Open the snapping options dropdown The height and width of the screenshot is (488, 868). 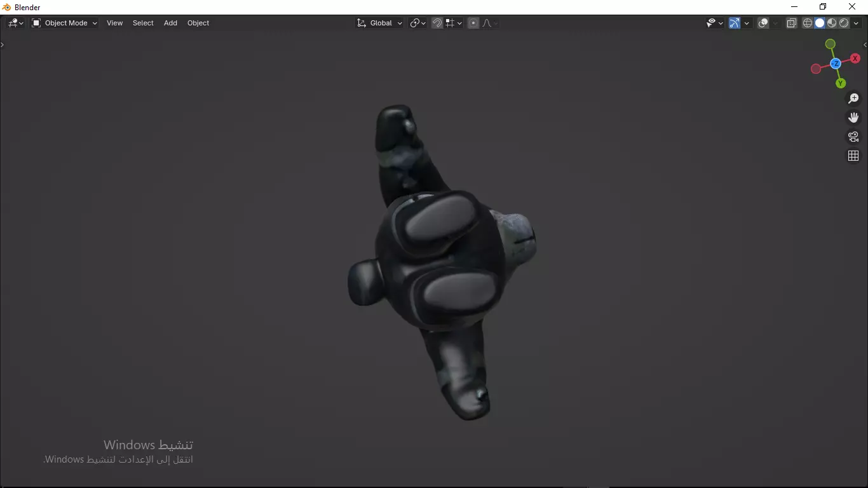(x=454, y=23)
